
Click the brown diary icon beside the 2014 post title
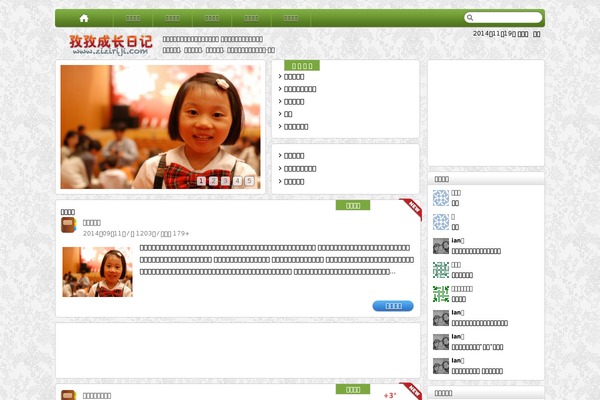click(x=68, y=225)
